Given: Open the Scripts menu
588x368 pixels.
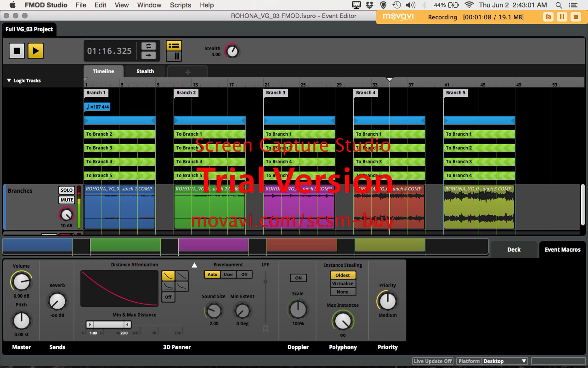Looking at the screenshot, I should click(x=180, y=5).
